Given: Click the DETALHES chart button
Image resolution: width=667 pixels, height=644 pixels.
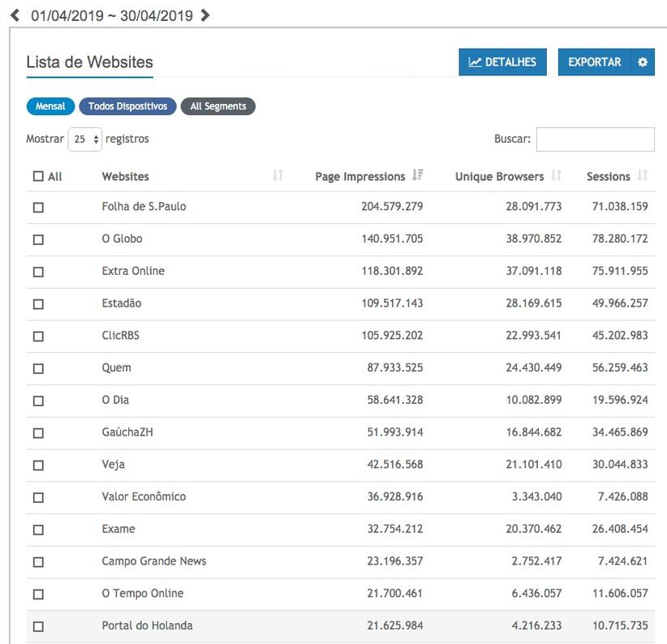Looking at the screenshot, I should point(502,62).
